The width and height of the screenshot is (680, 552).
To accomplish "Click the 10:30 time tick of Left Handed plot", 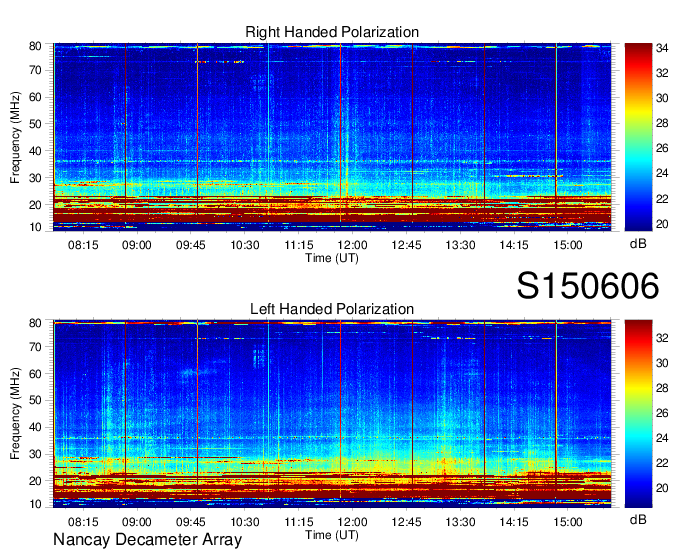I will 245,522.
